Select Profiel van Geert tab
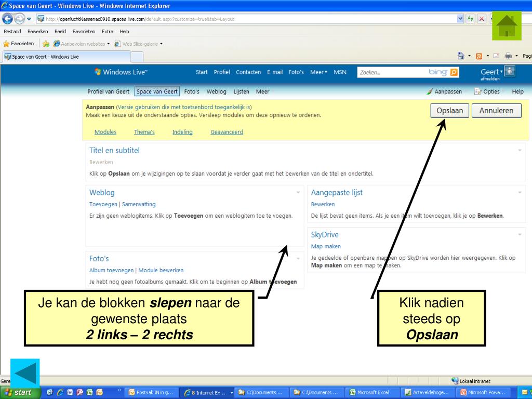The width and height of the screenshot is (532, 399). (108, 91)
